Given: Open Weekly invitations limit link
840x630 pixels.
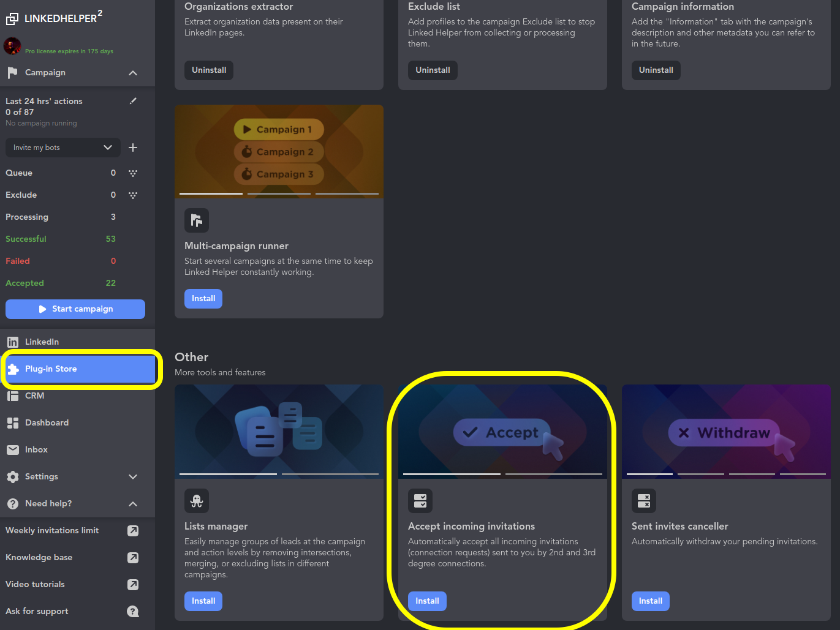Looking at the screenshot, I should point(52,531).
